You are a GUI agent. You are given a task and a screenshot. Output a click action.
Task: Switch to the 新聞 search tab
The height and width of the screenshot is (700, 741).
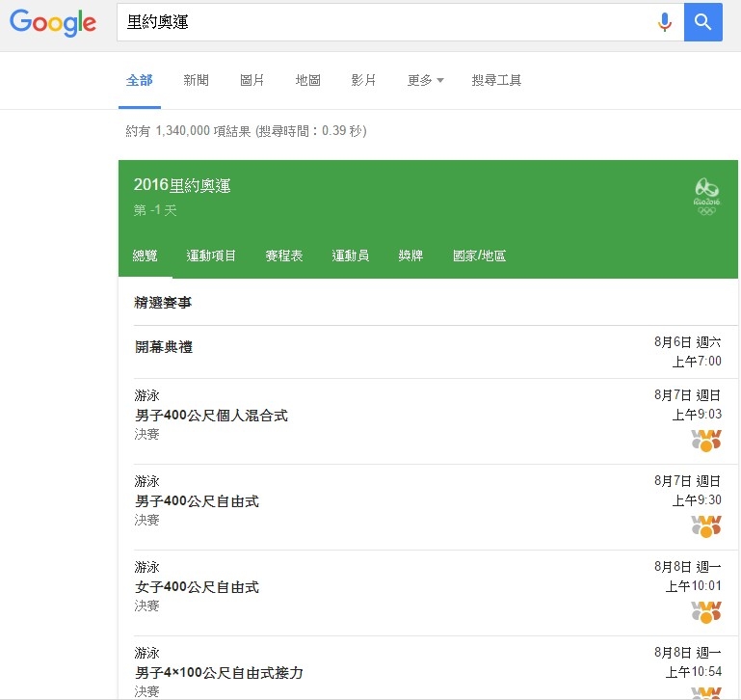coord(196,80)
